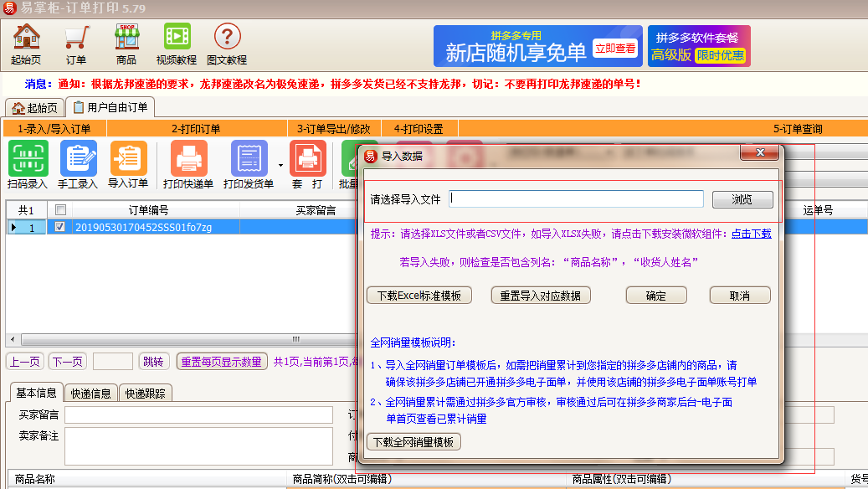Viewport: 868px width, 489px height.
Task: Open the 图文教程 help icon
Action: (x=227, y=44)
